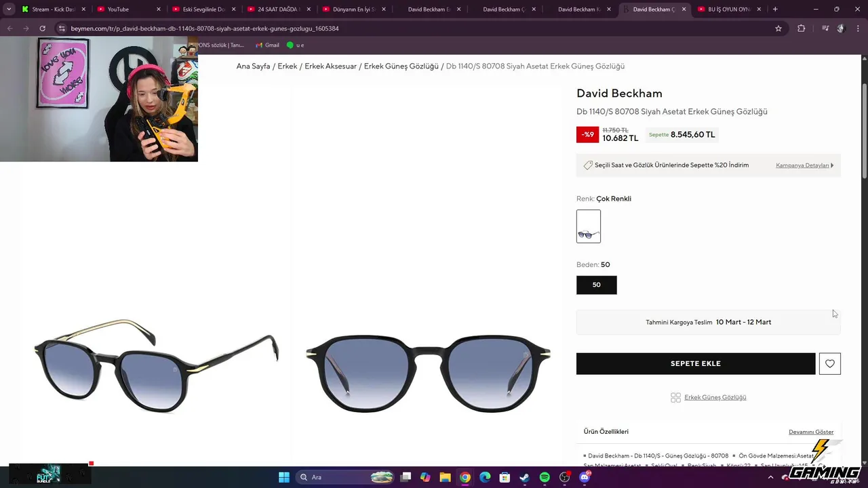Click the -%9 discount badge

587,134
